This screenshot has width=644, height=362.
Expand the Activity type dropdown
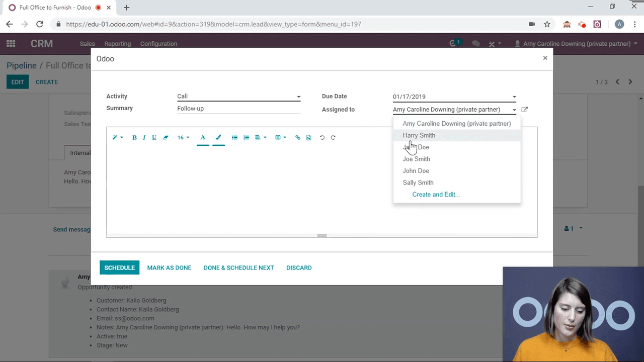tap(298, 97)
